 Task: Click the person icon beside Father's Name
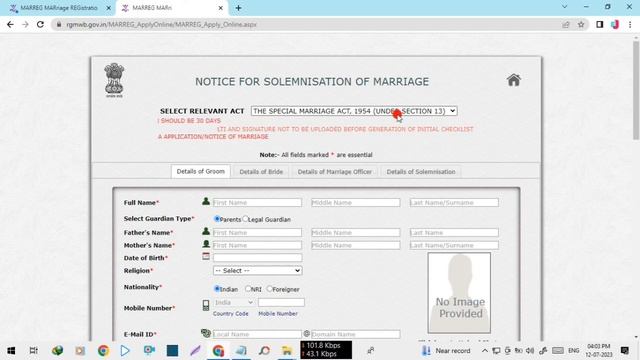[206, 231]
